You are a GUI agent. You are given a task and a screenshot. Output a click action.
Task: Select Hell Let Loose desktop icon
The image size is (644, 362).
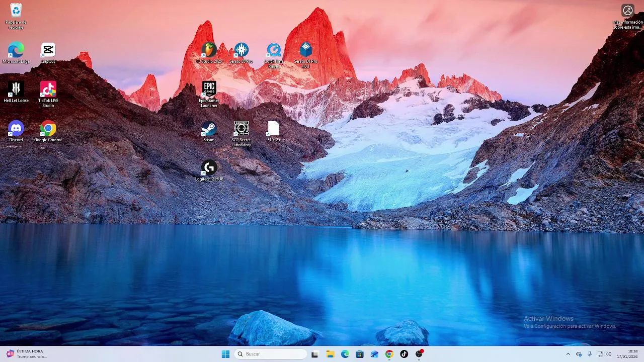(16, 92)
